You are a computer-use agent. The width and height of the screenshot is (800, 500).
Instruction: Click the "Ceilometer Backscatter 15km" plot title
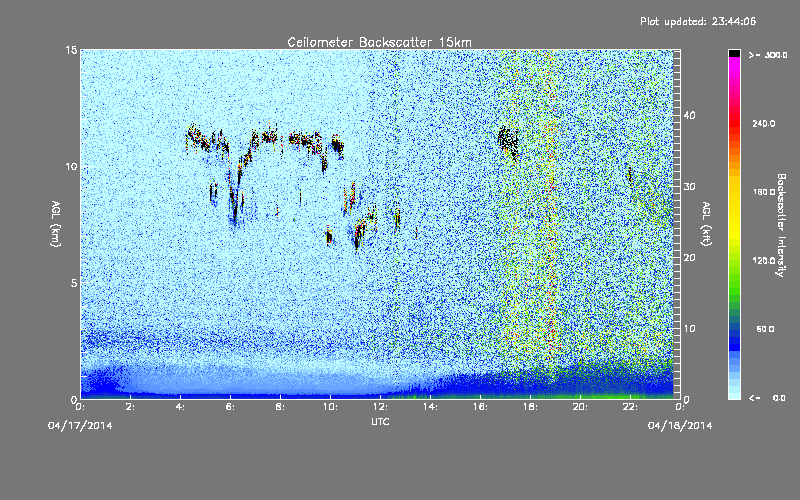click(379, 42)
